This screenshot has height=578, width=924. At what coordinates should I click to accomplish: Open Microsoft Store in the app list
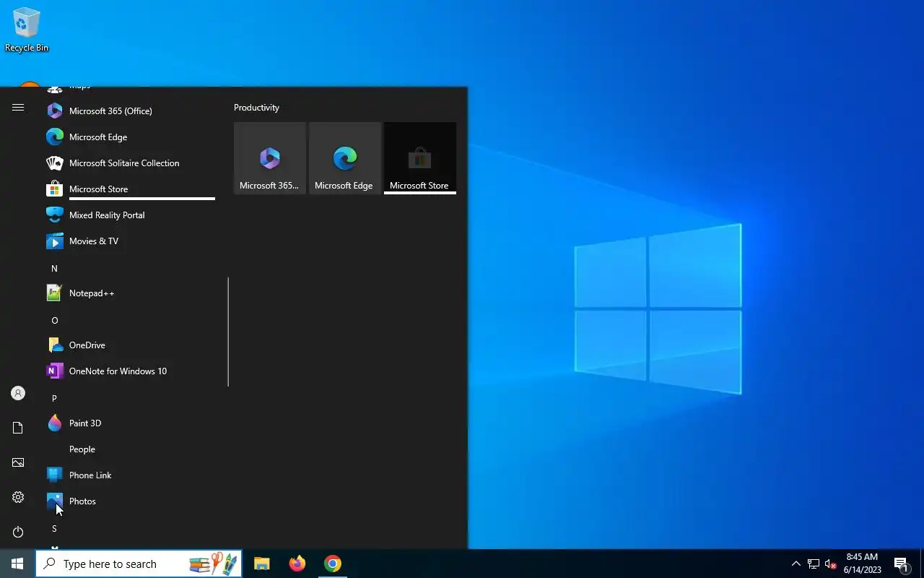(x=130, y=189)
